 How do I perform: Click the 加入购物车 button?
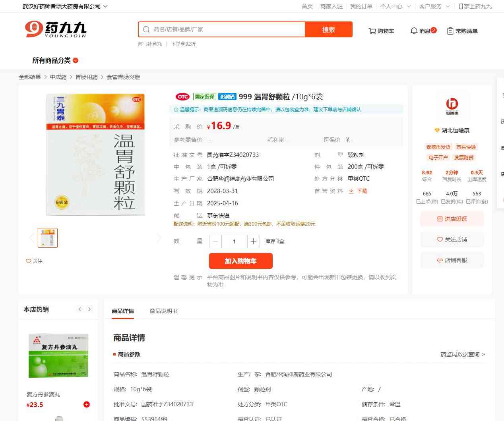click(240, 261)
